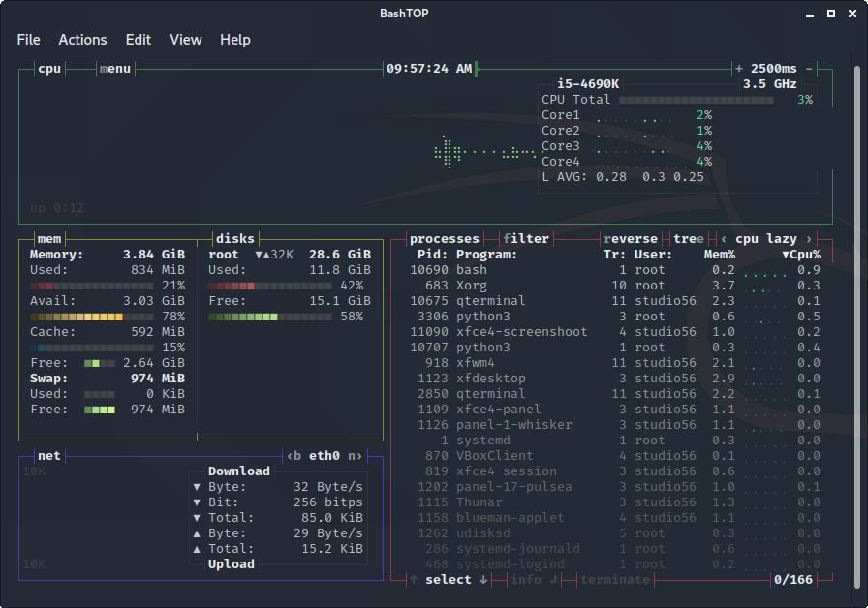Open the File menu
Screen dimensions: 868x608
(x=28, y=40)
